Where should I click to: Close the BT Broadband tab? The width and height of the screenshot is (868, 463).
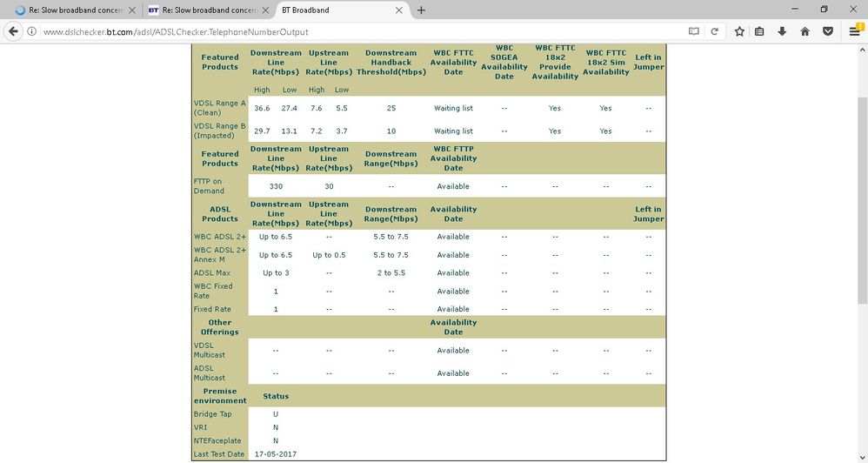pyautogui.click(x=398, y=10)
